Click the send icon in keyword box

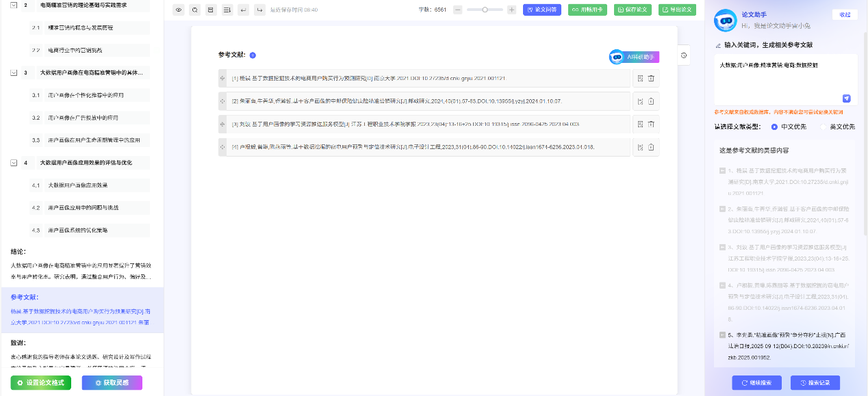point(847,98)
